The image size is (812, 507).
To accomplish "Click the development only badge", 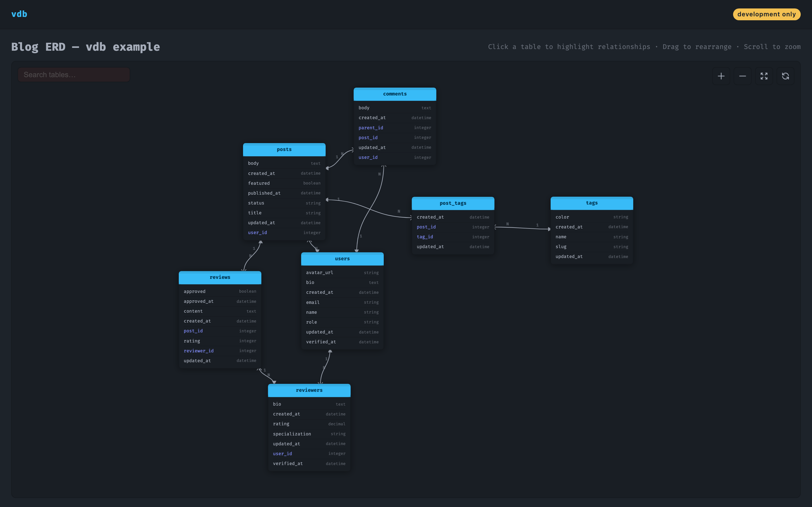I will [767, 14].
